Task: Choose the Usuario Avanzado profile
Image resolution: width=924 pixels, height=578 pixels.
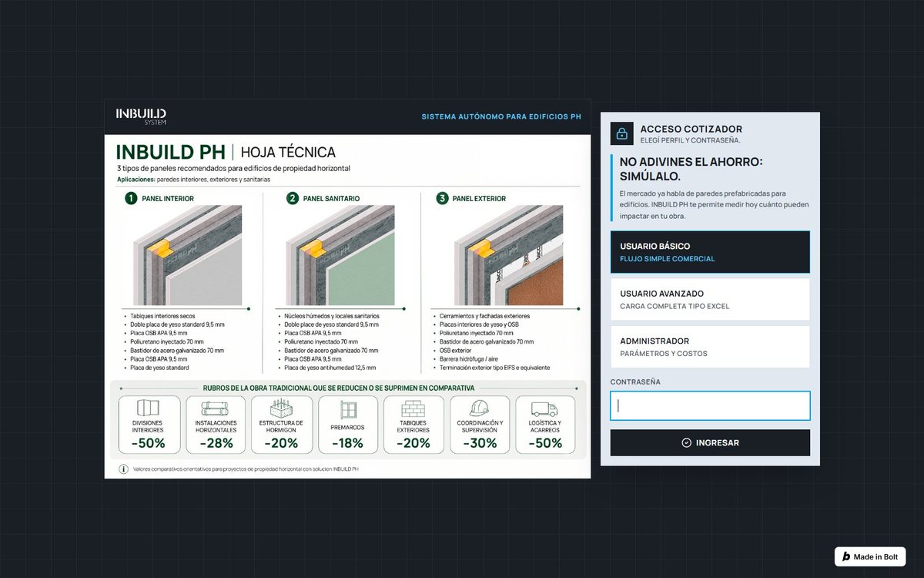Action: 710,299
